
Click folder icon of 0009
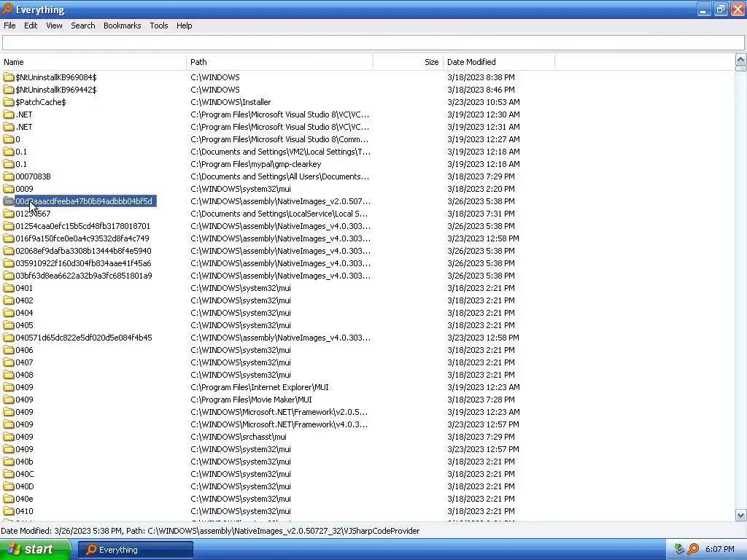(x=9, y=189)
